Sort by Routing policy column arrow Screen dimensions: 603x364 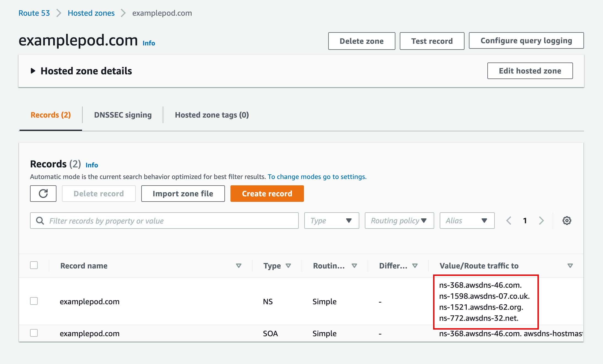point(354,266)
